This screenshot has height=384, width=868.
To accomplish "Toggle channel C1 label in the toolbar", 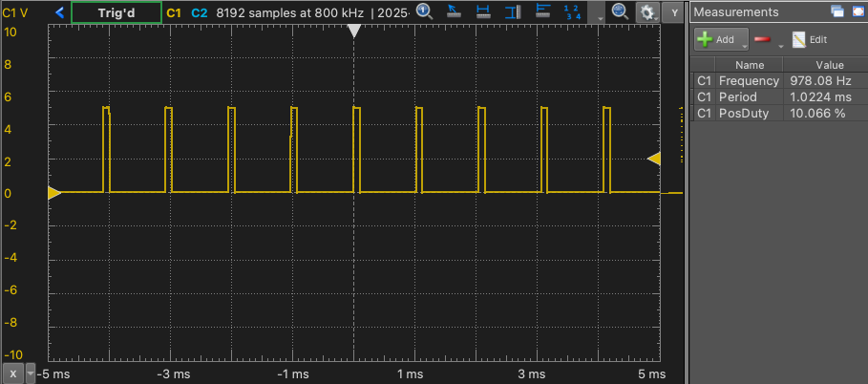I will point(174,12).
